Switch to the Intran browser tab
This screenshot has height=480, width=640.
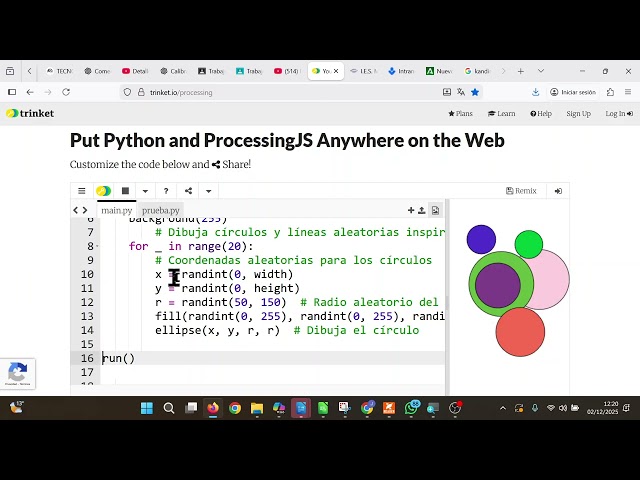[401, 71]
